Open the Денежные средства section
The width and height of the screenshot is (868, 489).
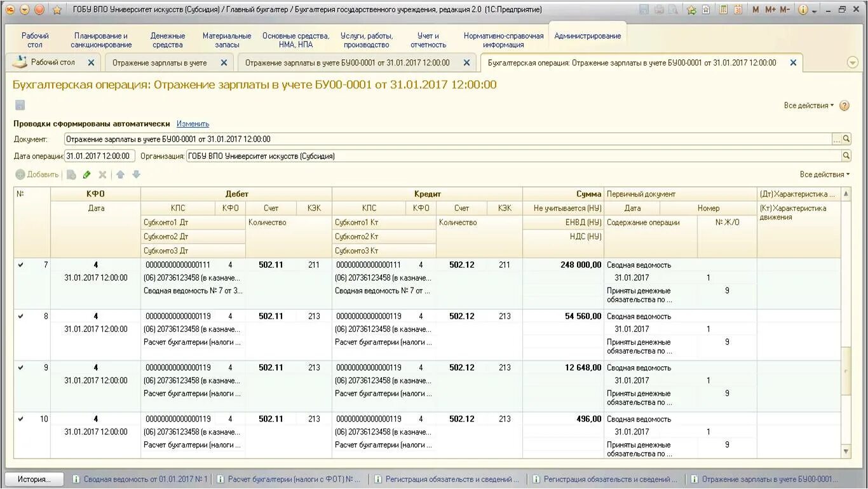[x=168, y=40]
